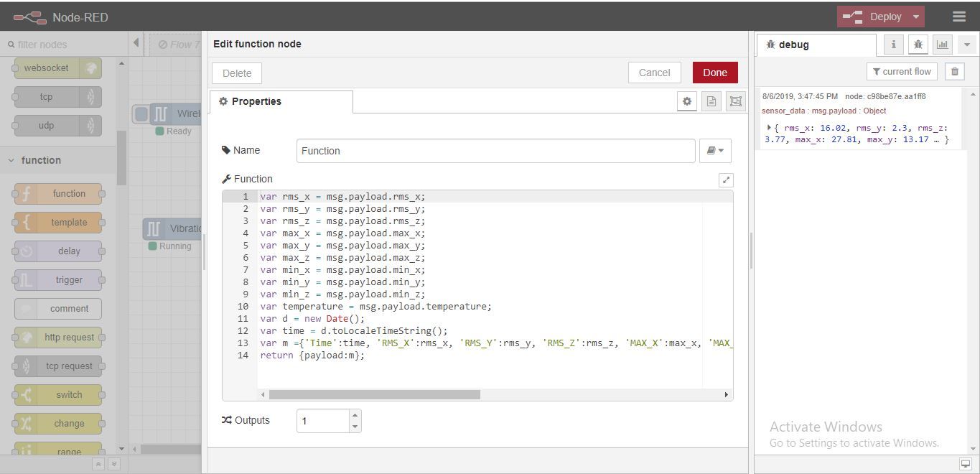Select the debug sidebar tab
This screenshot has height=474, width=980.
816,45
